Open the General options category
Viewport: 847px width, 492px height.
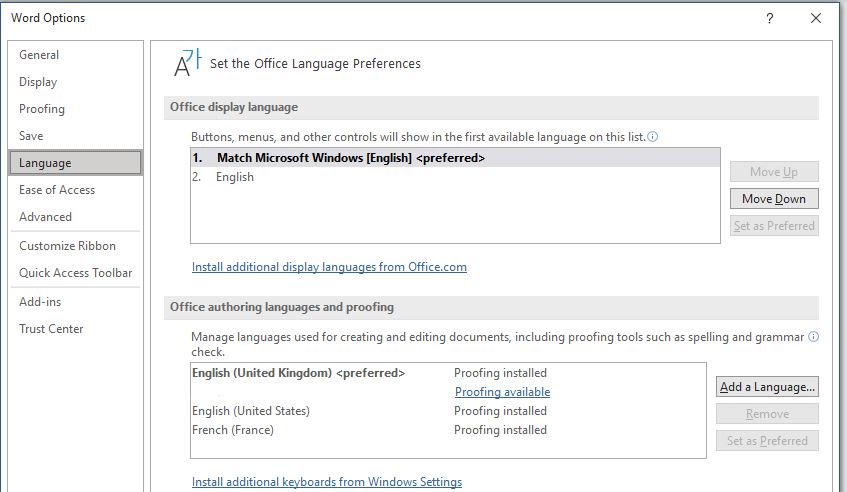pyautogui.click(x=76, y=55)
